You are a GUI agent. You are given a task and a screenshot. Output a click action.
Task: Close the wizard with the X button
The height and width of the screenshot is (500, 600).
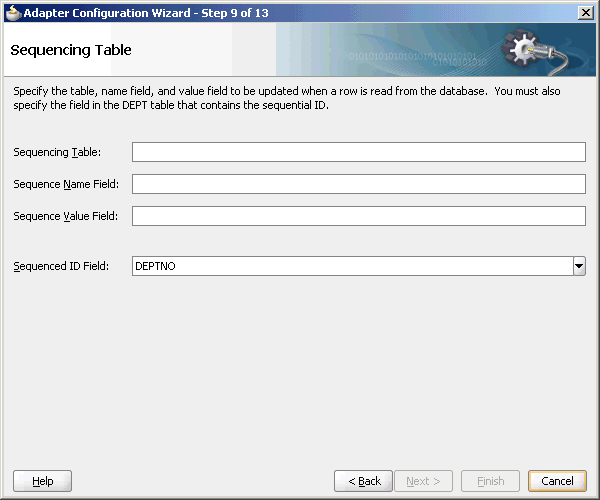[585, 13]
